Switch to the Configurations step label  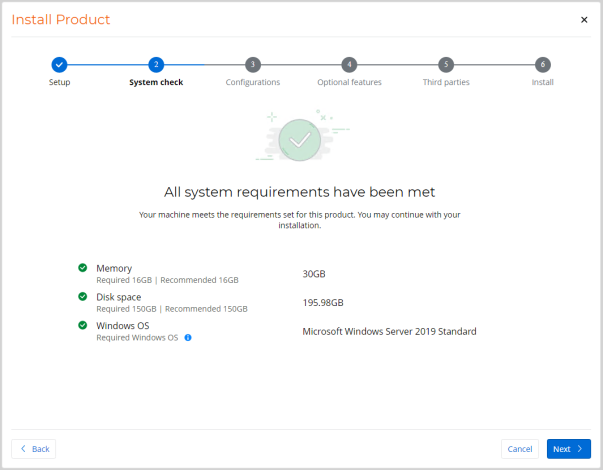(x=253, y=82)
